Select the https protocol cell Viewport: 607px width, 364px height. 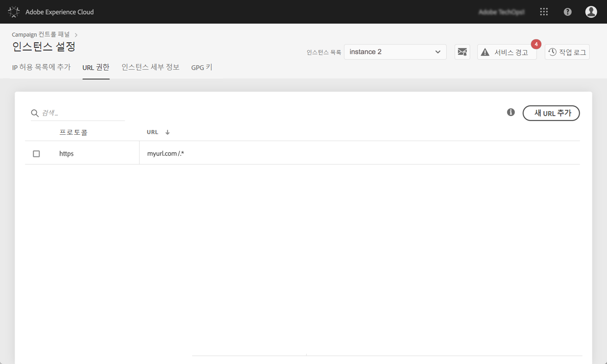point(66,154)
